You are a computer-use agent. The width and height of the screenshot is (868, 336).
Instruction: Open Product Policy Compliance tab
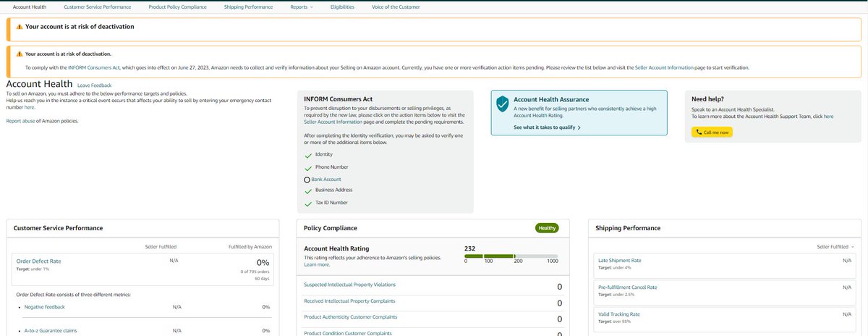(x=177, y=7)
